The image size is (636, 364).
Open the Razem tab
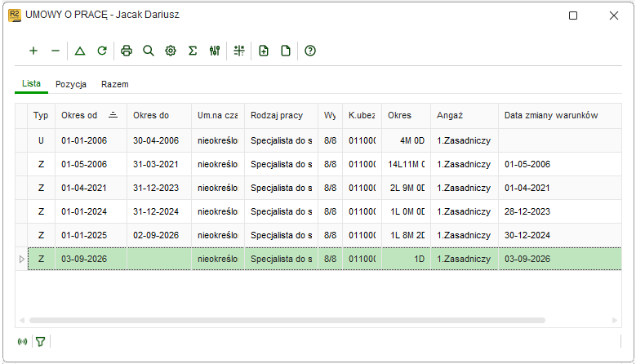click(115, 84)
